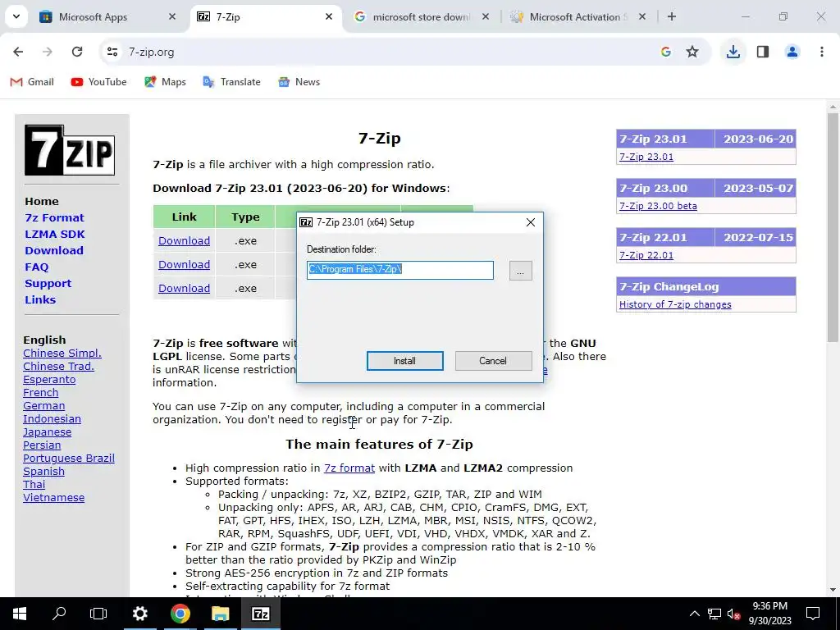This screenshot has width=840, height=630.
Task: Click the Google icon in the address bar
Action: [666, 52]
